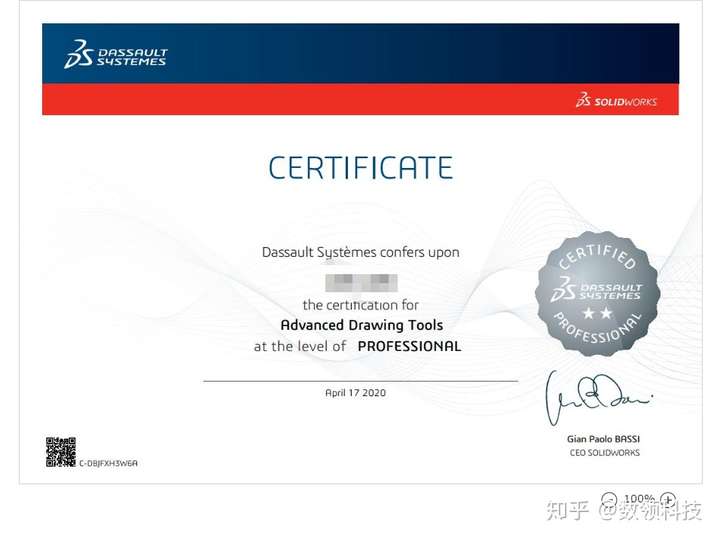This screenshot has height=540, width=720.
Task: Click the zoom out minus button
Action: point(609,499)
